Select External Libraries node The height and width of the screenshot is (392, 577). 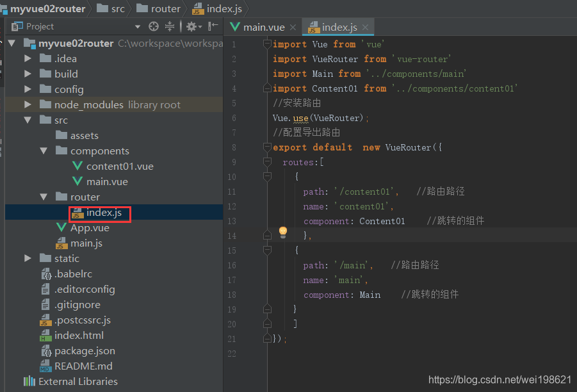78,382
